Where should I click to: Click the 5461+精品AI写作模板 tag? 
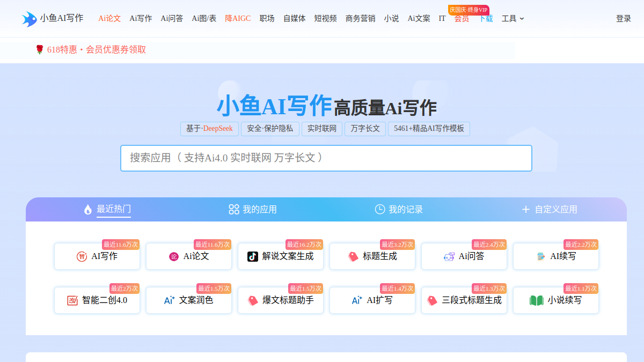(x=429, y=129)
